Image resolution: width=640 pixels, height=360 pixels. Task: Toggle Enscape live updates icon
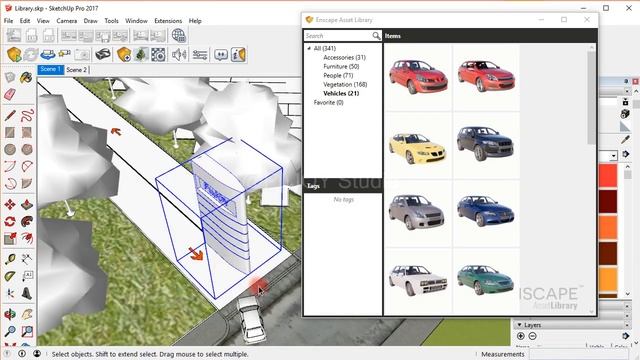31,54
